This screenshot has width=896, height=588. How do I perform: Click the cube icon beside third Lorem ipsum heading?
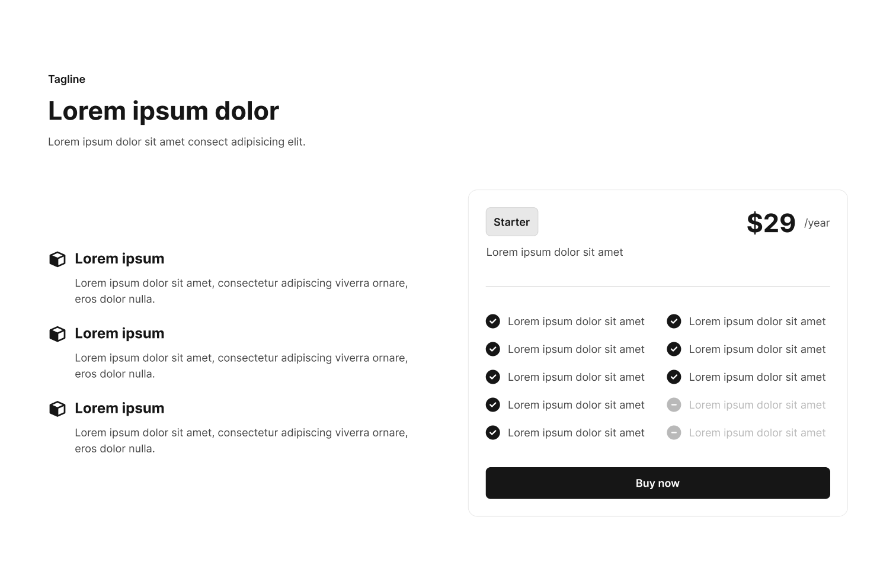coord(57,409)
